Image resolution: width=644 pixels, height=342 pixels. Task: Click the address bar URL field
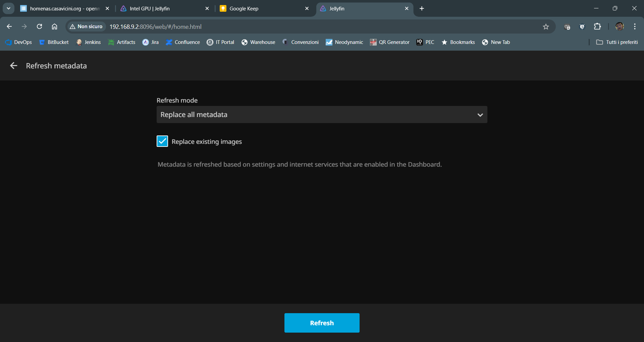[302, 26]
